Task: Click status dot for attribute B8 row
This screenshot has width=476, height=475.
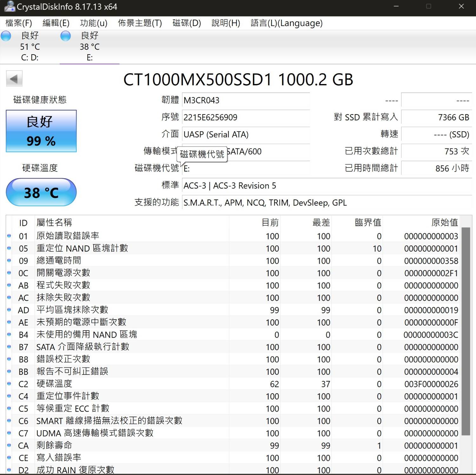Action: point(9,359)
